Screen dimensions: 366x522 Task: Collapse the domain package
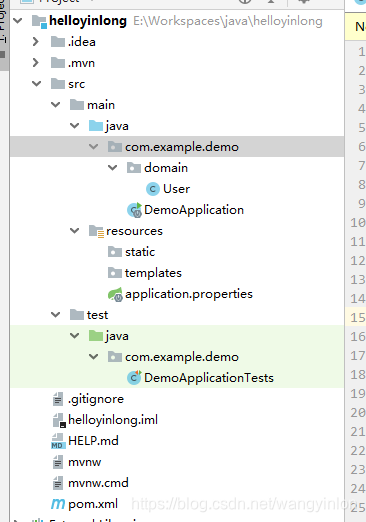point(112,168)
